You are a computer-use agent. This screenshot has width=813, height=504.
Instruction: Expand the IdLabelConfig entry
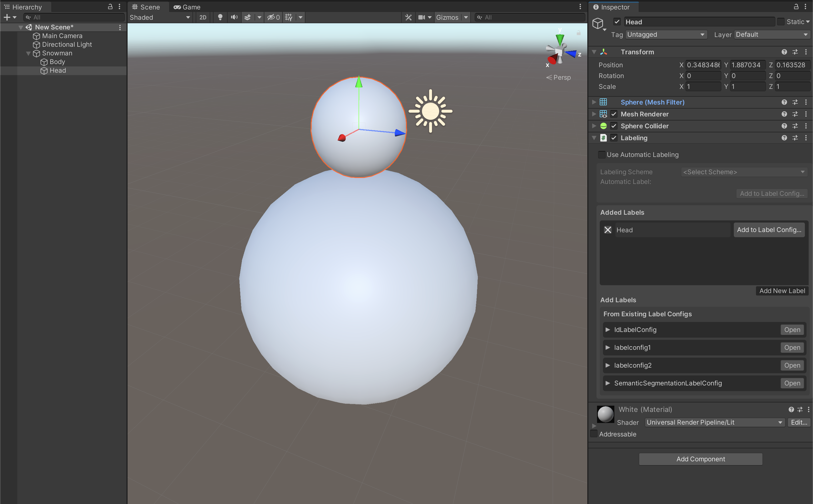(608, 330)
